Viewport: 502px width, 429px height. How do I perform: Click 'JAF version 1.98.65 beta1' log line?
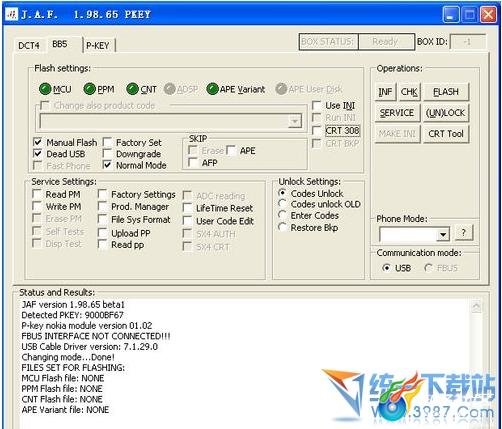point(73,304)
